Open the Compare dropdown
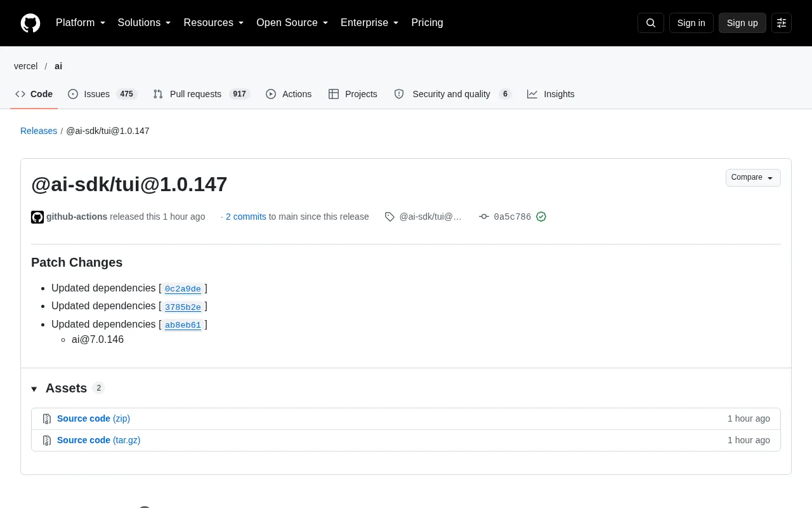The width and height of the screenshot is (812, 508). click(x=753, y=178)
